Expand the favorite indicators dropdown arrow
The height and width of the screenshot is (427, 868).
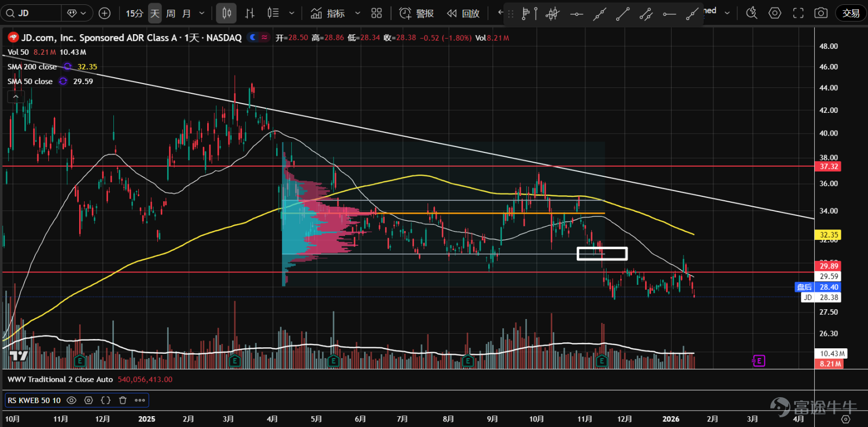click(358, 13)
